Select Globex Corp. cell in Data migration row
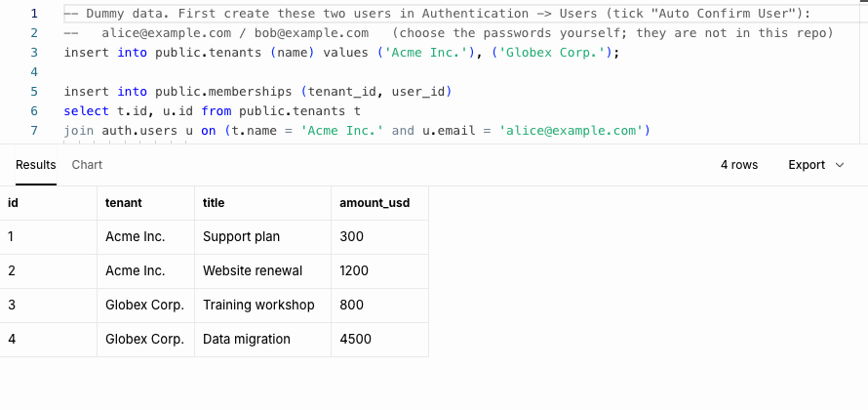868x410 pixels. [x=145, y=340]
